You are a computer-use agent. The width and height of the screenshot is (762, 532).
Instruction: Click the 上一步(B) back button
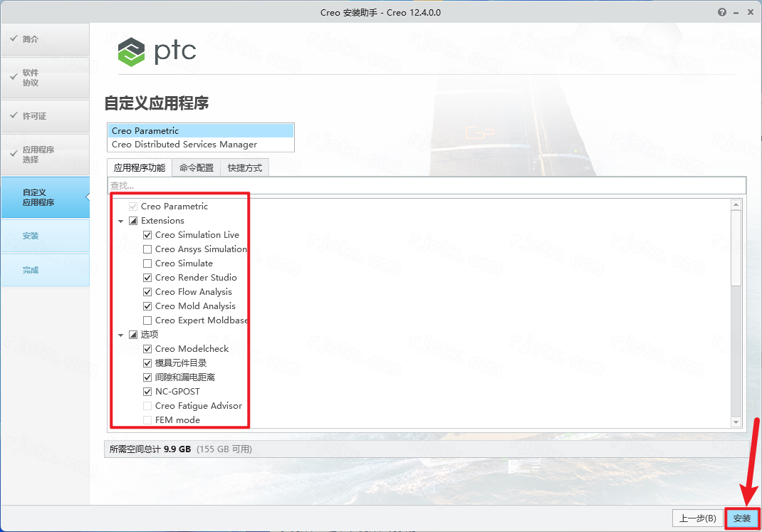click(x=697, y=518)
